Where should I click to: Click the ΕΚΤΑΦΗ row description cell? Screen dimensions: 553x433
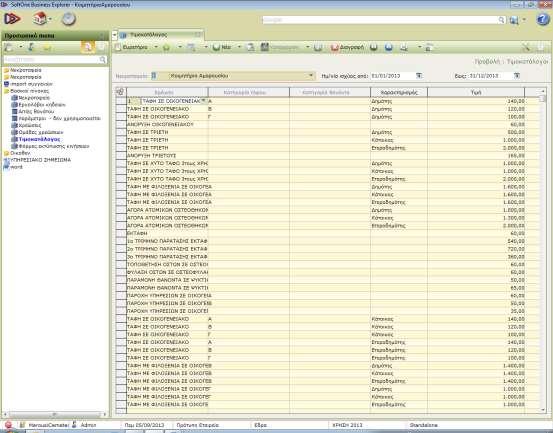click(167, 233)
